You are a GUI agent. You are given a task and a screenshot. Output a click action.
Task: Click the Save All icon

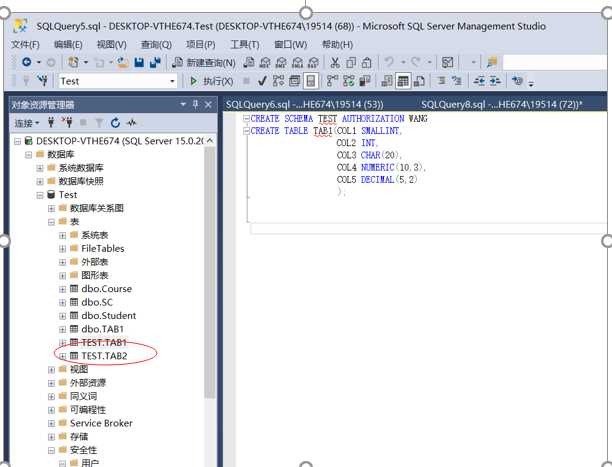[x=155, y=62]
